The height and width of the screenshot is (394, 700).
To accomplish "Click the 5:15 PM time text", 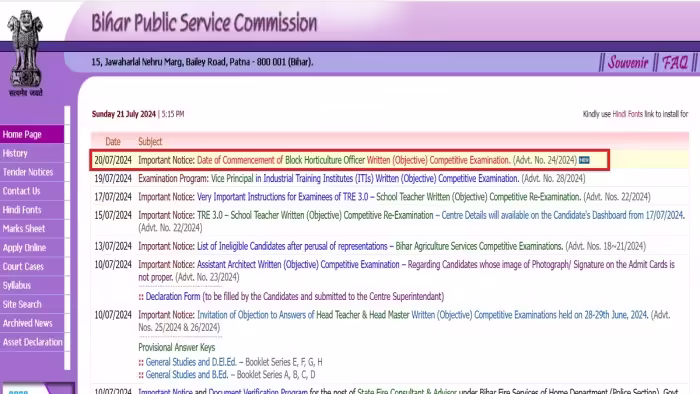I will coord(173,114).
